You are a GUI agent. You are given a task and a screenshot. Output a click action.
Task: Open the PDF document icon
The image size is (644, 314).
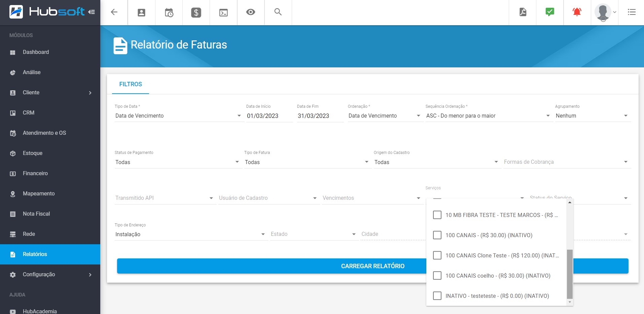tap(523, 12)
